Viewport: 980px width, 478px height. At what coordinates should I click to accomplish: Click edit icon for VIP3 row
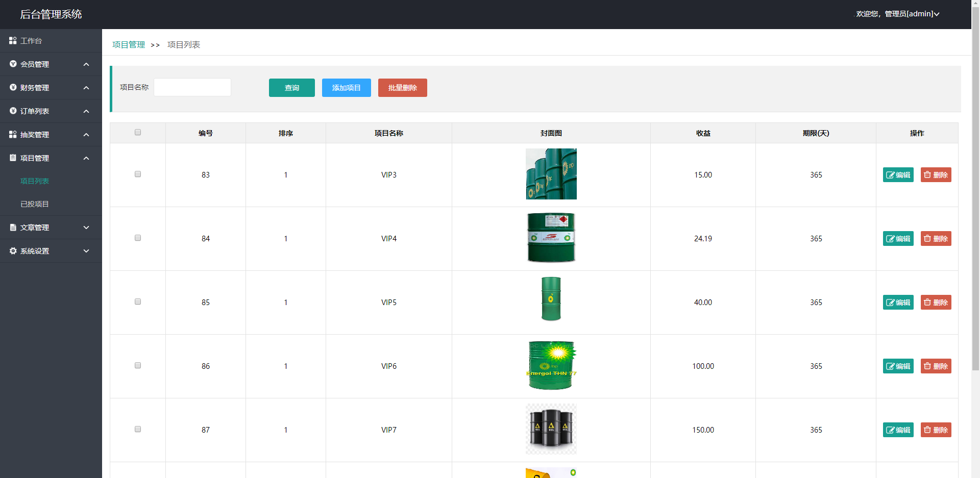(x=890, y=175)
